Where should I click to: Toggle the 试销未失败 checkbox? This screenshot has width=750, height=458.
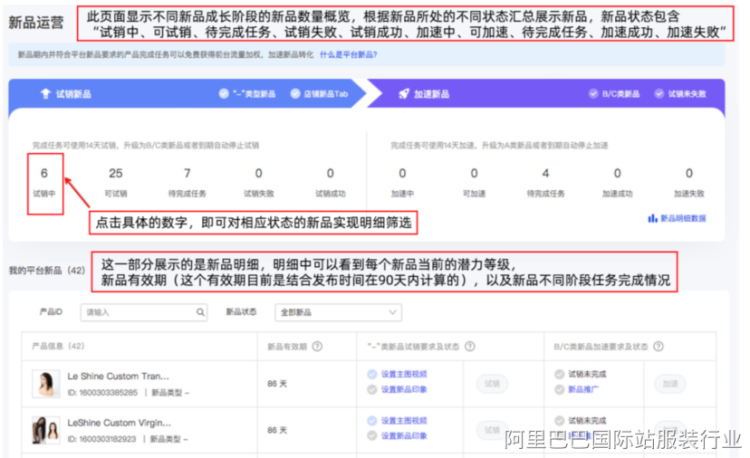click(x=660, y=93)
